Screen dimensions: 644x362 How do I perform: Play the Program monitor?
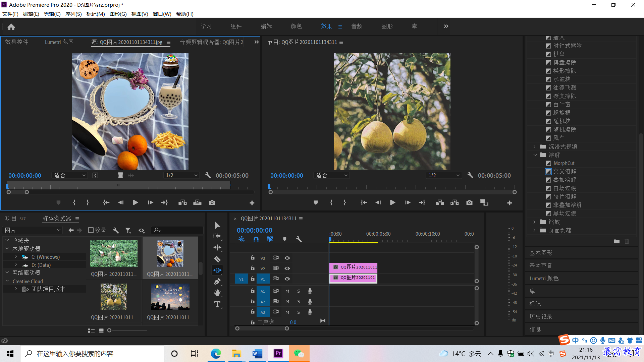coord(392,203)
